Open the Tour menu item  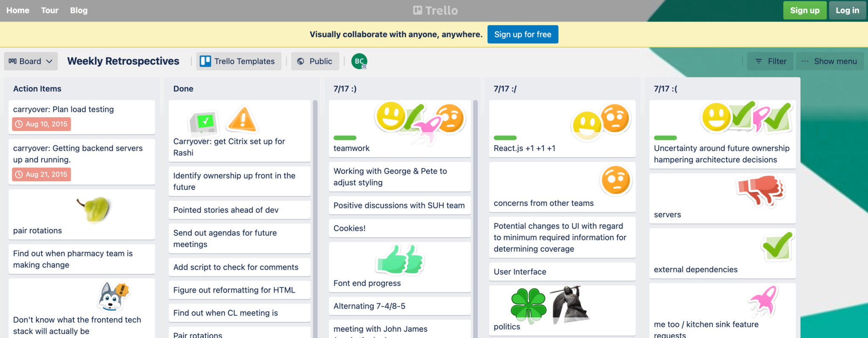[50, 11]
